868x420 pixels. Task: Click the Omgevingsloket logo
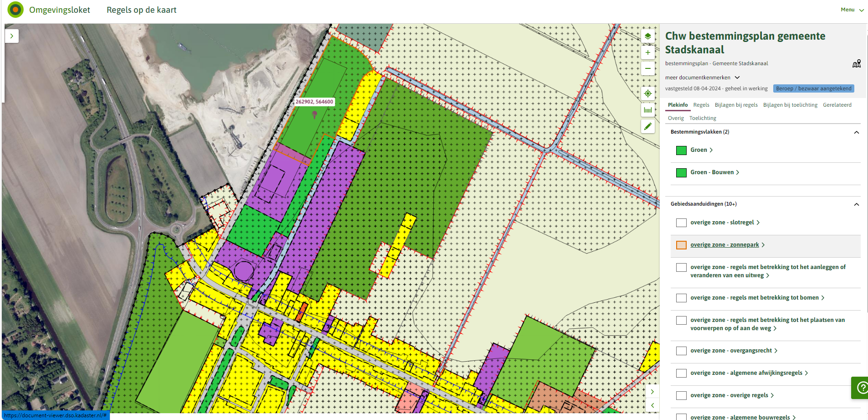[x=15, y=10]
